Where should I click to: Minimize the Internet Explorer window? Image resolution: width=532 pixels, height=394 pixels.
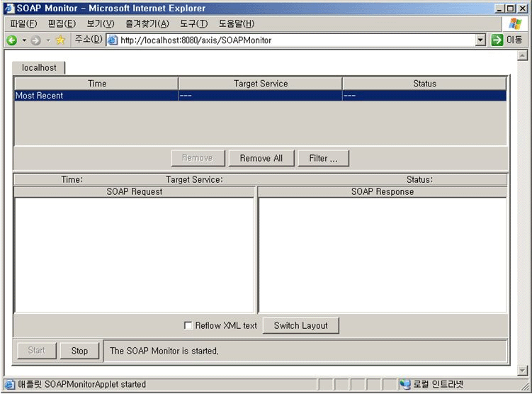499,9
